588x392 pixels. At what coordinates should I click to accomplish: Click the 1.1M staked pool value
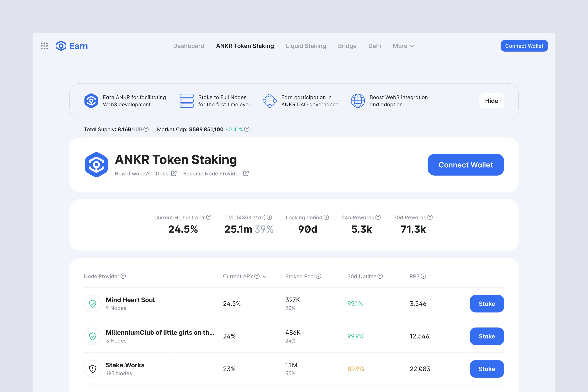tap(291, 365)
